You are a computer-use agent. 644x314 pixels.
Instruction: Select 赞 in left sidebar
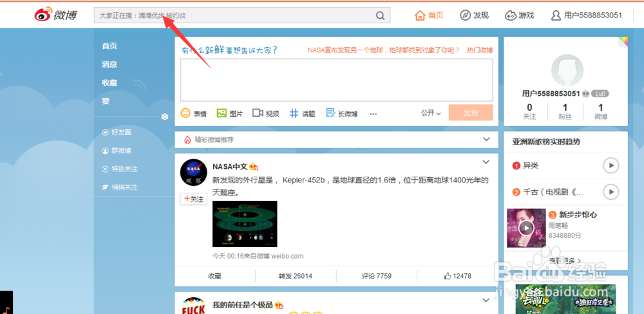click(106, 101)
